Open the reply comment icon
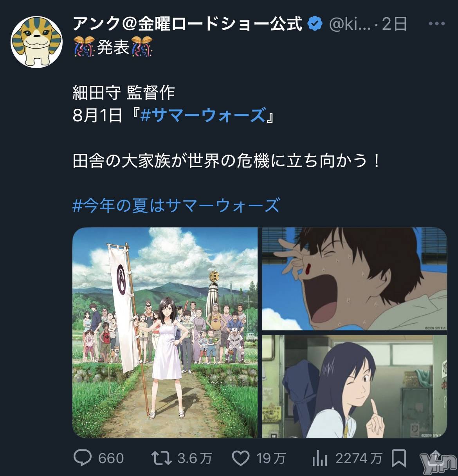 tap(82, 458)
